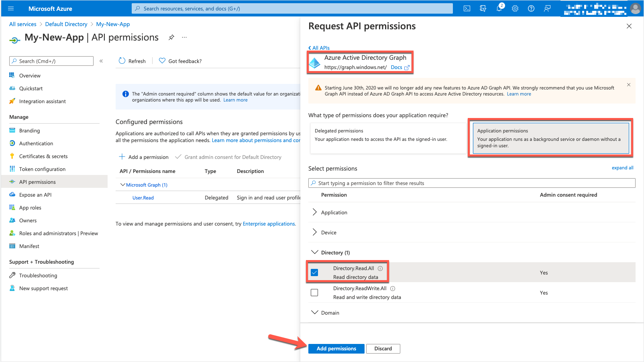Go back to All APIs

point(319,48)
